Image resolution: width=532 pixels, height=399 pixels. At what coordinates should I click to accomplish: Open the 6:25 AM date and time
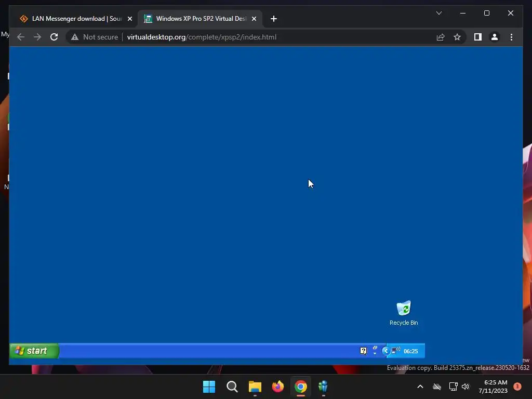click(493, 387)
